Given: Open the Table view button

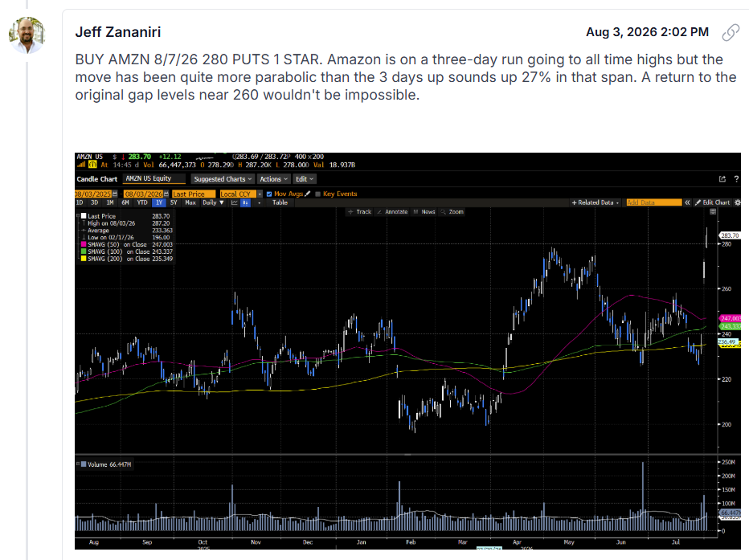Looking at the screenshot, I should 280,202.
